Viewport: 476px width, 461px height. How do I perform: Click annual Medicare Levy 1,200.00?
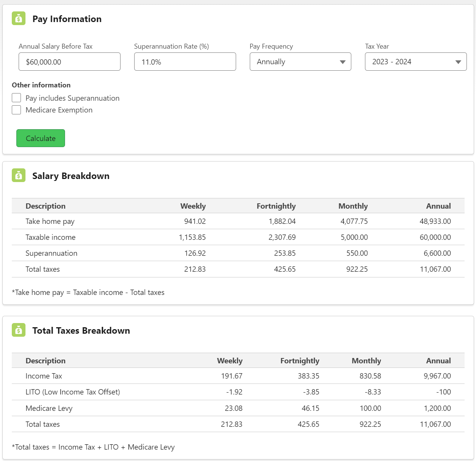tap(437, 408)
